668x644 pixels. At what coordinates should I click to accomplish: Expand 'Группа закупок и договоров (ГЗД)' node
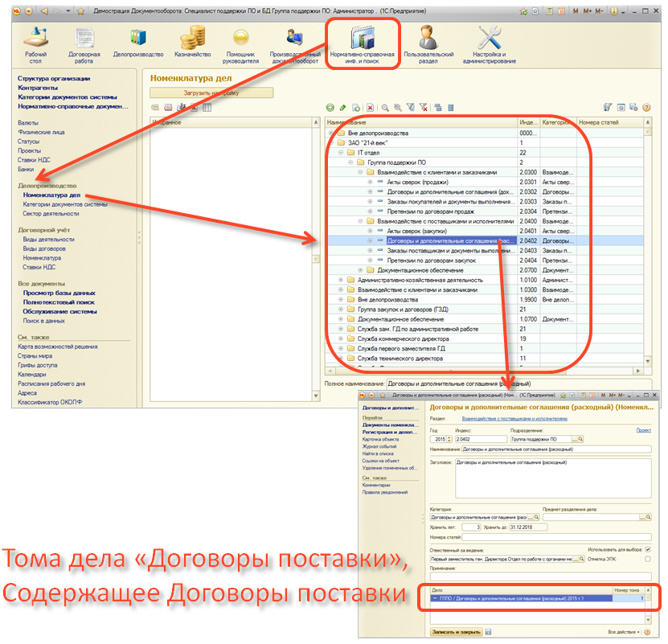tap(340, 308)
